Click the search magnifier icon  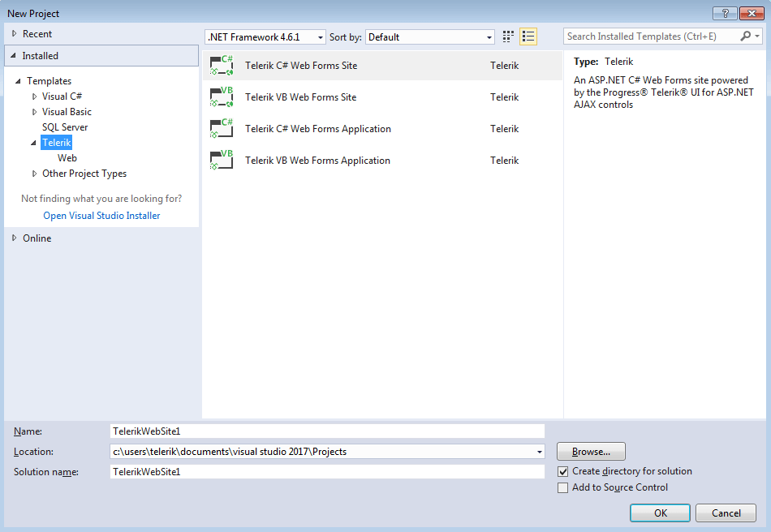coord(746,36)
